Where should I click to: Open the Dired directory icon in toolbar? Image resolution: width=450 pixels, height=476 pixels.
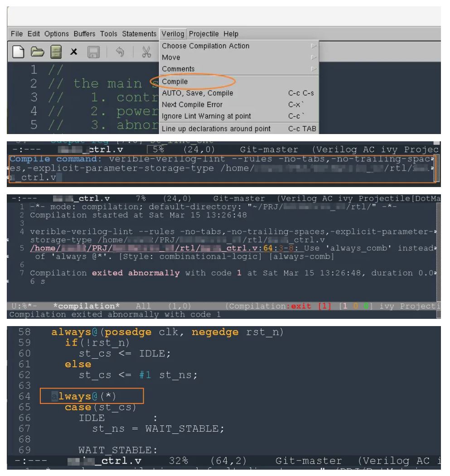point(56,53)
